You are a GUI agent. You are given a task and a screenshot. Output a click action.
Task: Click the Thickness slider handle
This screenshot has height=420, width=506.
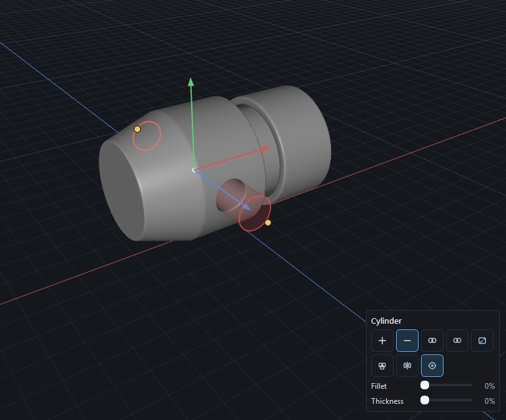(425, 400)
